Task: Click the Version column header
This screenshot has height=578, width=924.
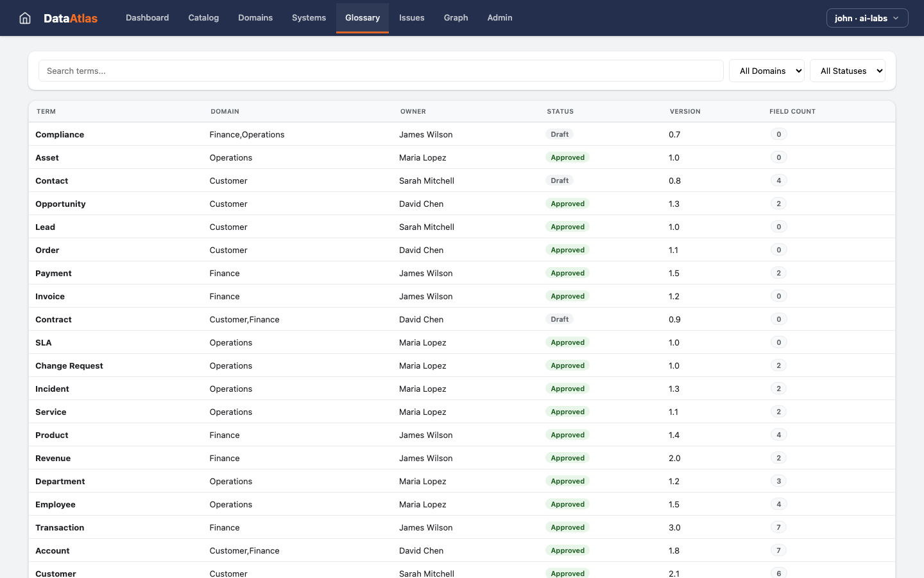Action: click(x=685, y=111)
